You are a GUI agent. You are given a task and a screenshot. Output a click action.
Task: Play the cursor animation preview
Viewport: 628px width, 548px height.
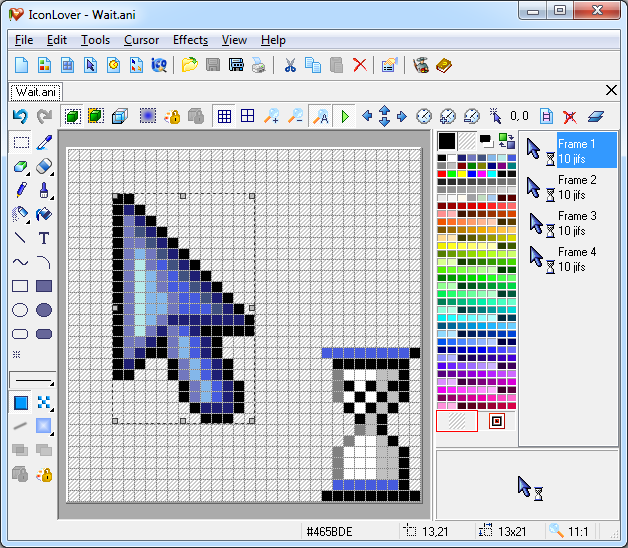coord(344,116)
